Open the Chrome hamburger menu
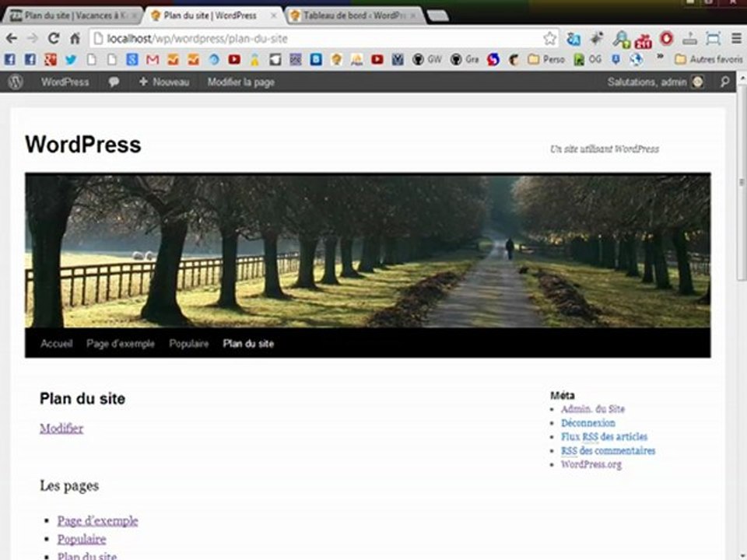 tap(736, 38)
